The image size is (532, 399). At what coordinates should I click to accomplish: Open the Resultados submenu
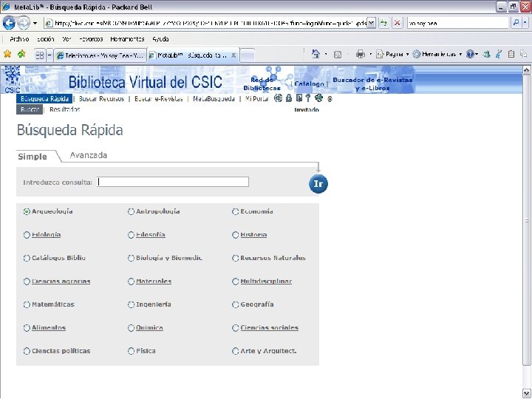tap(65, 109)
